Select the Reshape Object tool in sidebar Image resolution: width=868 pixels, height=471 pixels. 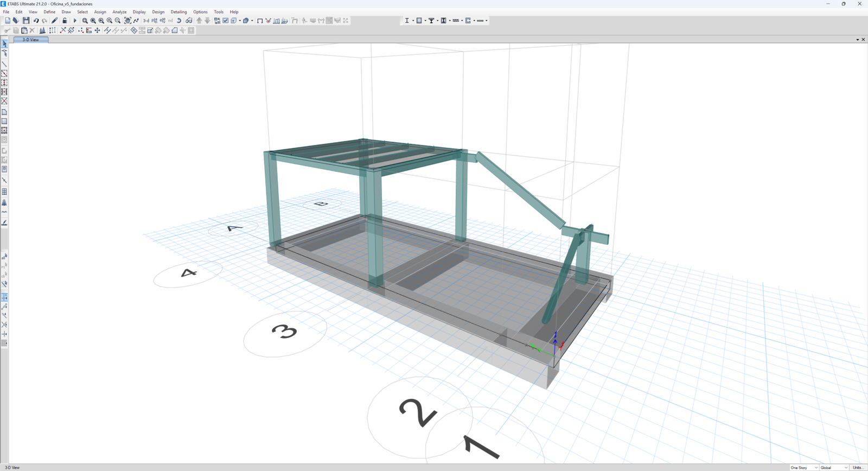pyautogui.click(x=4, y=53)
